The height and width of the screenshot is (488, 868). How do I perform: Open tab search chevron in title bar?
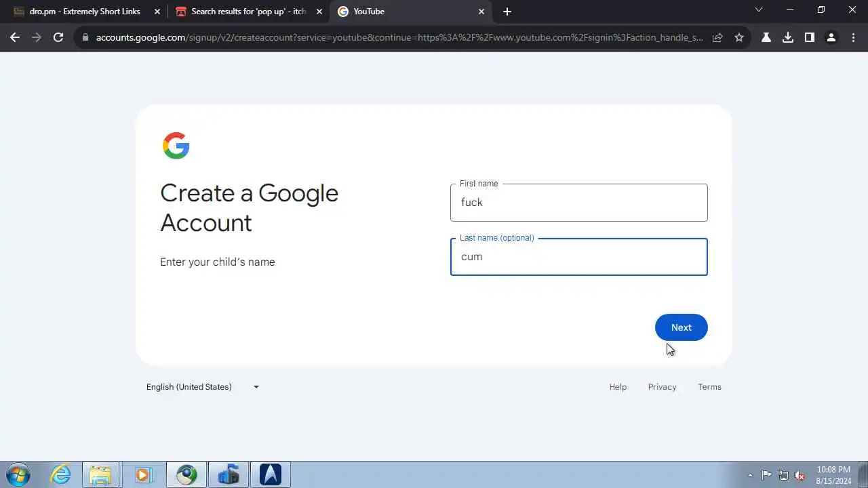tap(759, 10)
